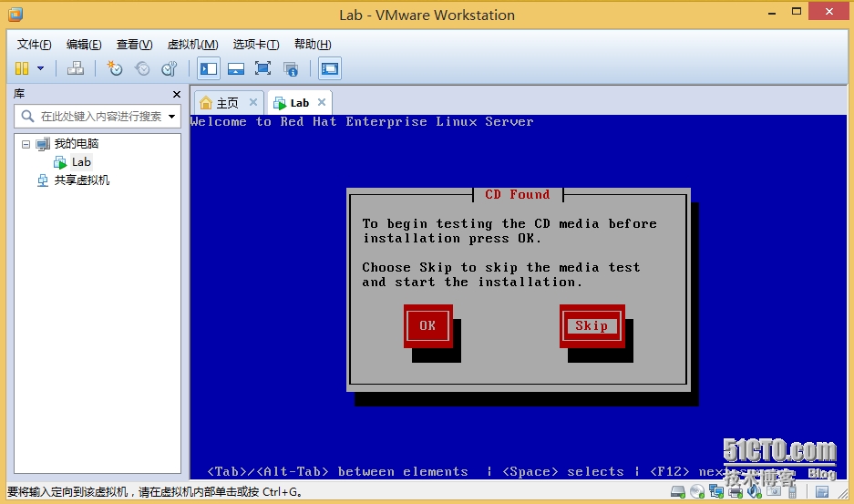
Task: Click the message log status icon
Action: pyautogui.click(x=822, y=492)
